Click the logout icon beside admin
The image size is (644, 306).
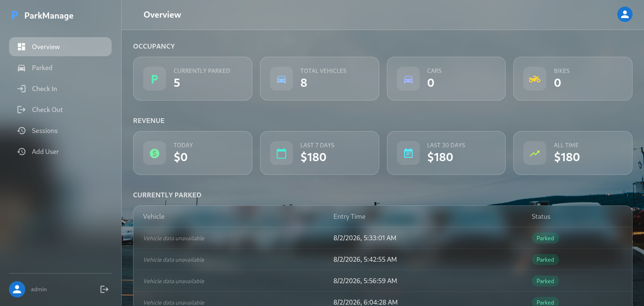click(x=104, y=289)
